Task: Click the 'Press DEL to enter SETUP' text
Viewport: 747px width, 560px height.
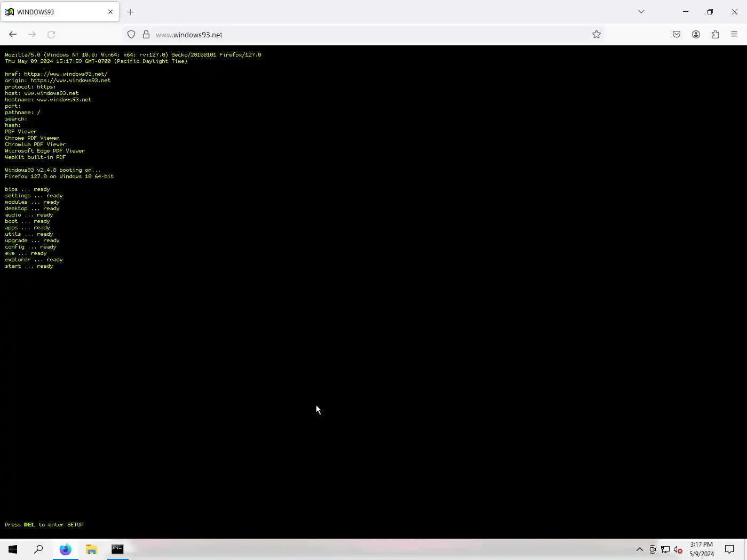Action: tap(44, 525)
